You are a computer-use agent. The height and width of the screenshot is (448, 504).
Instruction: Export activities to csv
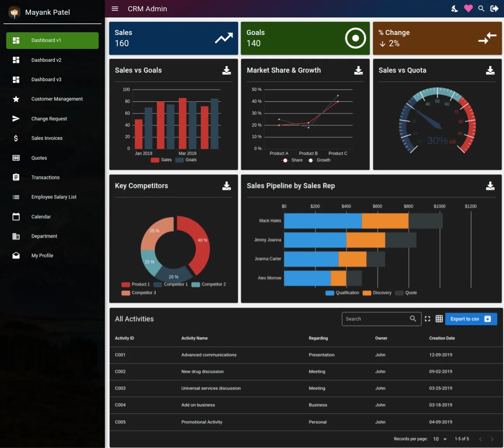tap(471, 319)
